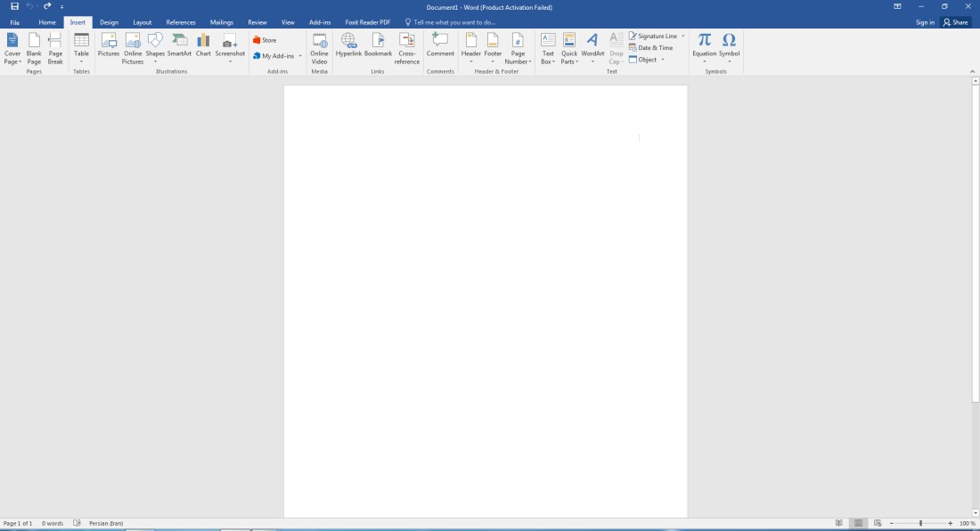Viewport: 980px width, 531px height.
Task: Switch to Read Mode view
Action: pos(838,524)
